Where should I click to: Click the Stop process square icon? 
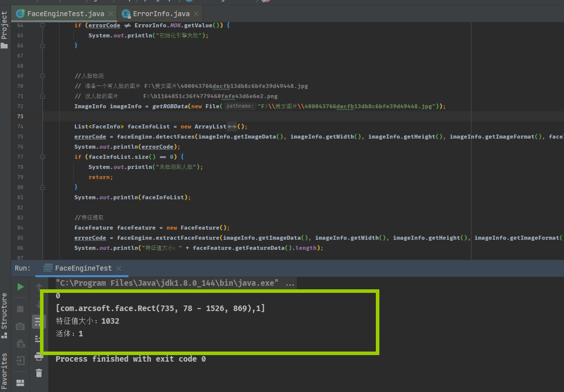[21, 309]
